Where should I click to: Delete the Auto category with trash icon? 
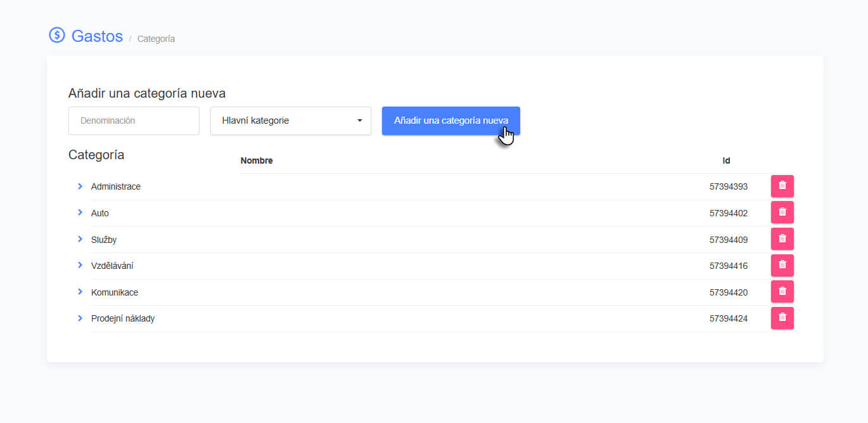click(782, 212)
